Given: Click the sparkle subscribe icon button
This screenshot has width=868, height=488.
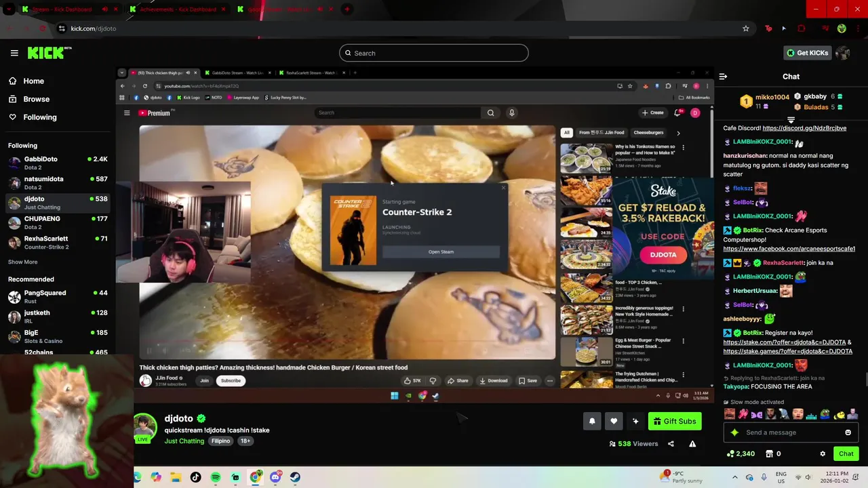Looking at the screenshot, I should pos(635,421).
